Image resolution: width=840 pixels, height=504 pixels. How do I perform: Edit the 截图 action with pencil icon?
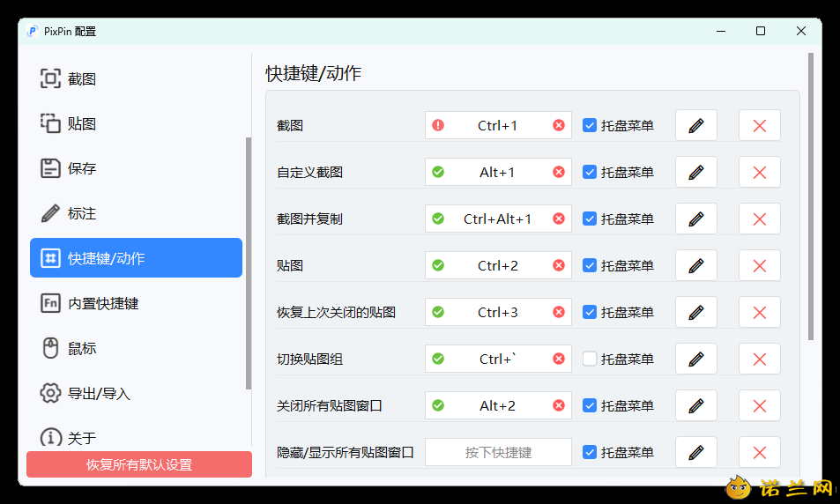click(x=696, y=125)
